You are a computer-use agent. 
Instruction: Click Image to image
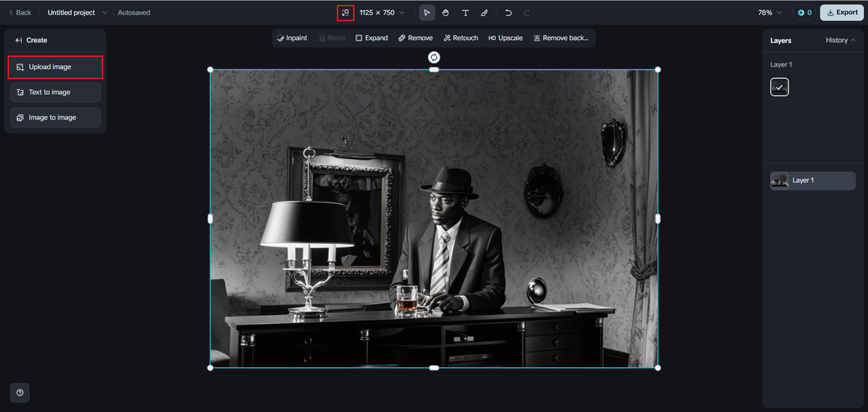[x=56, y=117]
